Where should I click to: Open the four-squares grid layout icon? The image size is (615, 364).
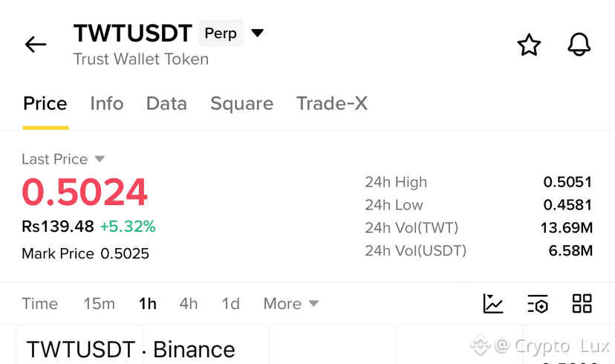[582, 304]
